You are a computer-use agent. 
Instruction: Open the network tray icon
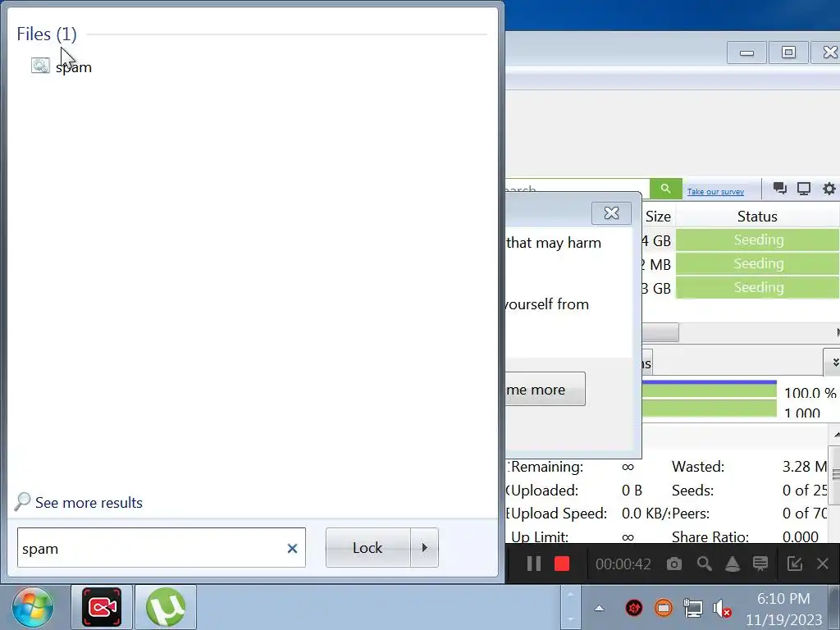[693, 608]
